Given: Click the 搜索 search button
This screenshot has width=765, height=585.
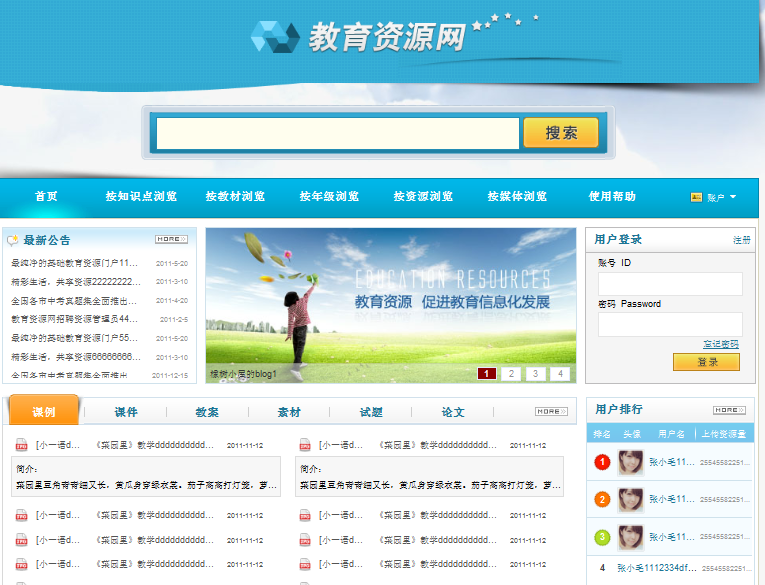Looking at the screenshot, I should (x=561, y=133).
